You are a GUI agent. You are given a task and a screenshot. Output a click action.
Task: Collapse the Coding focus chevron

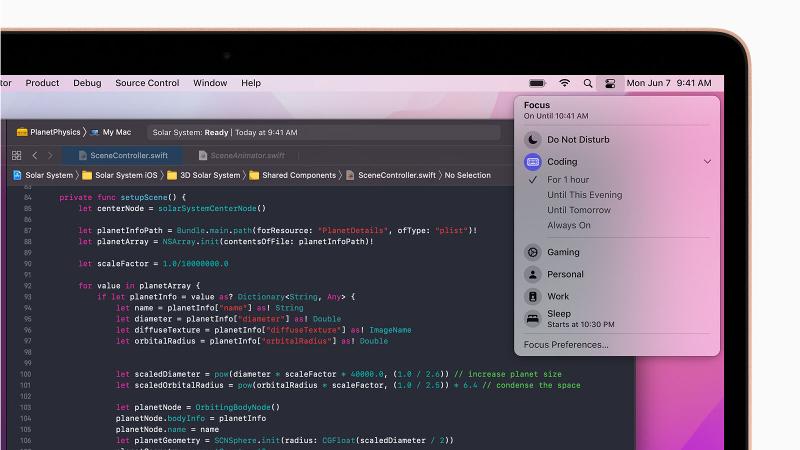coord(707,162)
